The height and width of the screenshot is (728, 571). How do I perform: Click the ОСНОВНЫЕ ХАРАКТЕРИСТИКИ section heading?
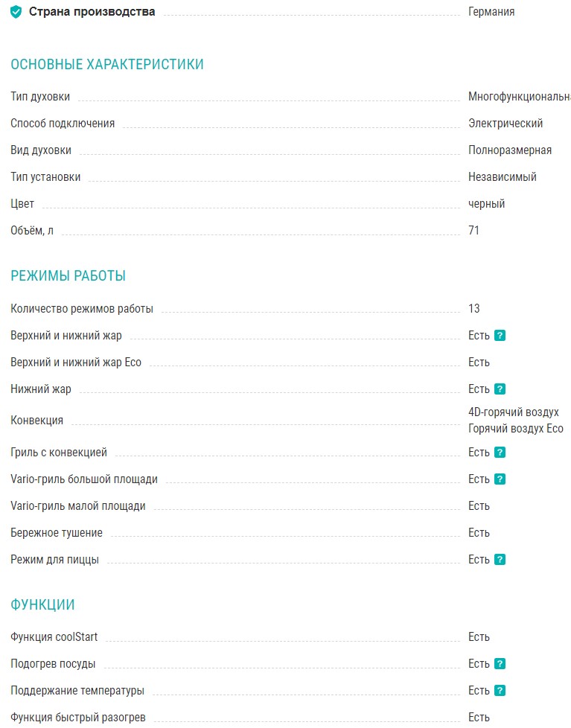pyautogui.click(x=107, y=65)
